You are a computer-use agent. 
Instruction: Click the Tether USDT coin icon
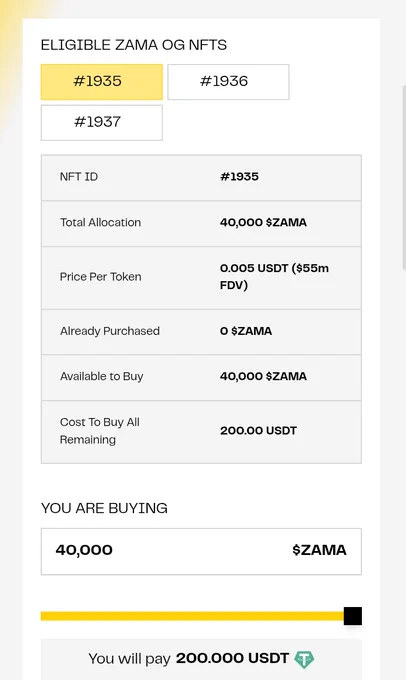304,659
